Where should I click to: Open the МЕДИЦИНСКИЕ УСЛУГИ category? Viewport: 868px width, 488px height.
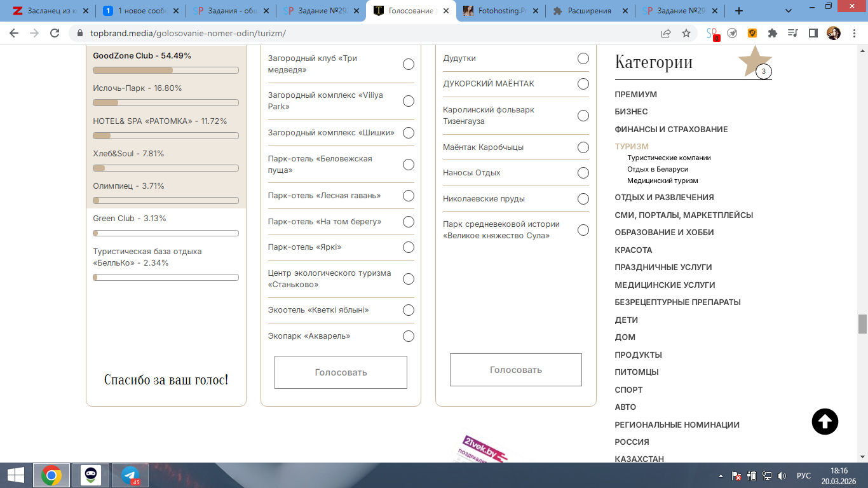tap(665, 285)
